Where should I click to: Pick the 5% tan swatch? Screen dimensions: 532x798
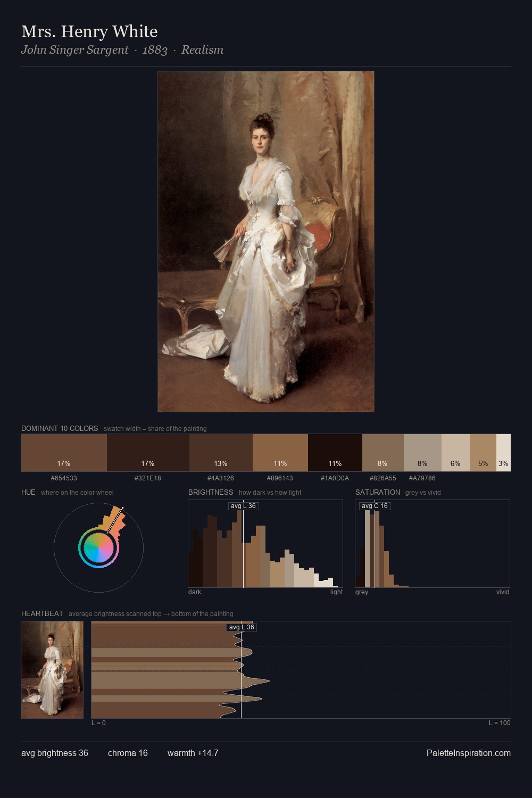point(483,453)
